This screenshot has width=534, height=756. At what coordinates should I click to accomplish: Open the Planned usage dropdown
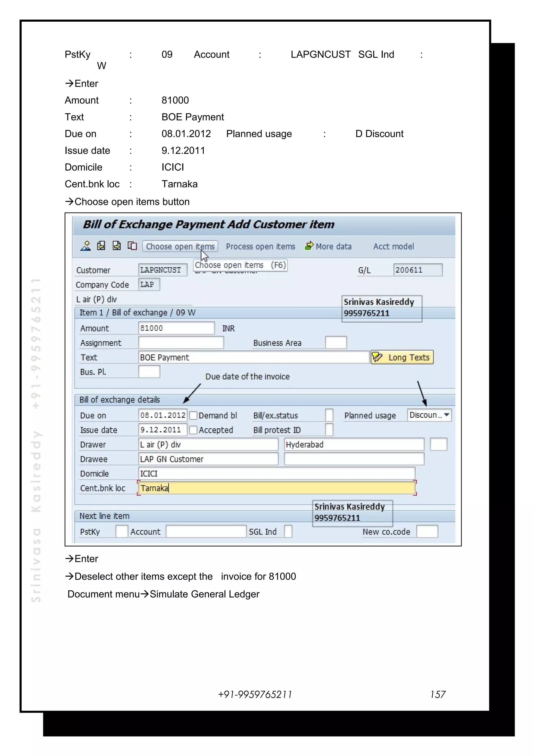(446, 415)
